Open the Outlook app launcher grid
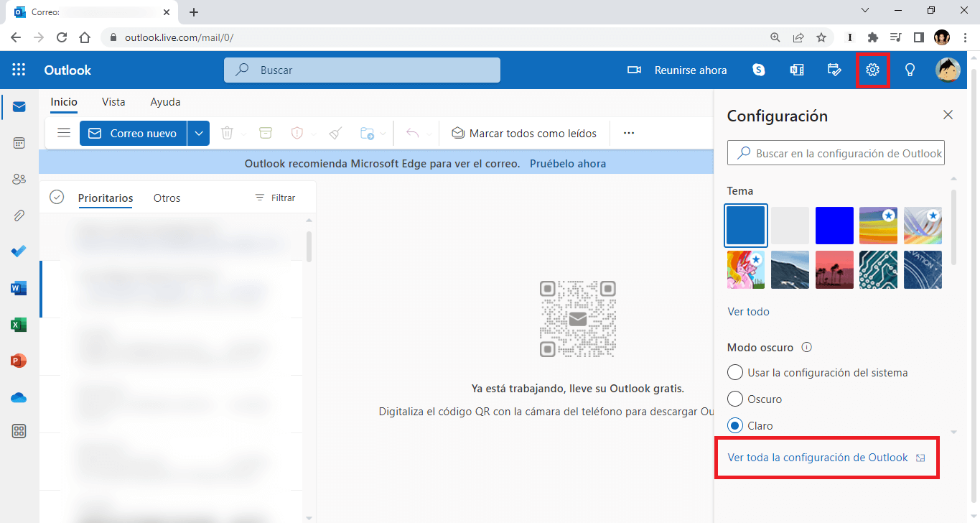980x523 pixels. (19, 70)
